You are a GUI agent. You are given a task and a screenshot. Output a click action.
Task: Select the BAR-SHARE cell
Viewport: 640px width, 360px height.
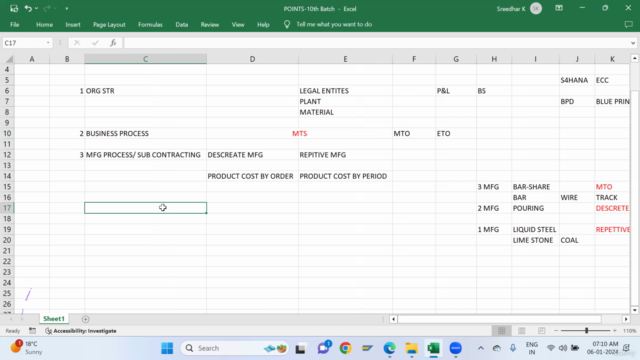tap(535, 187)
